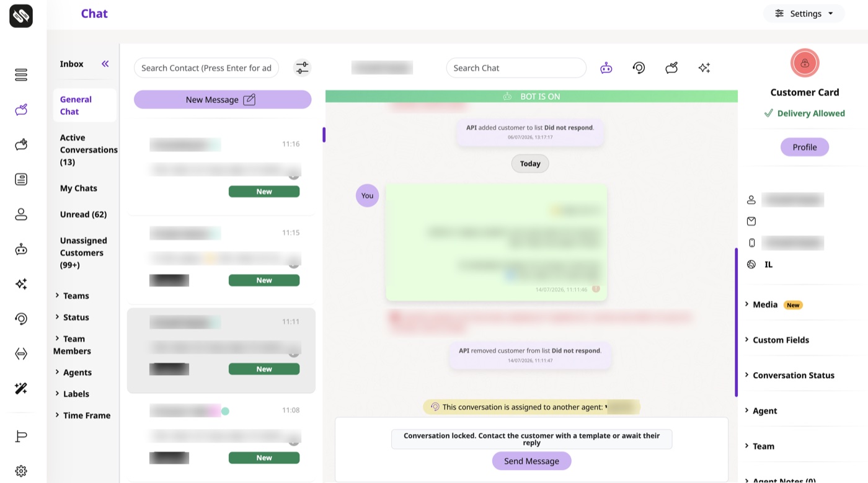
Task: Open the gear settings icon at sidebar bottom
Action: tap(21, 471)
